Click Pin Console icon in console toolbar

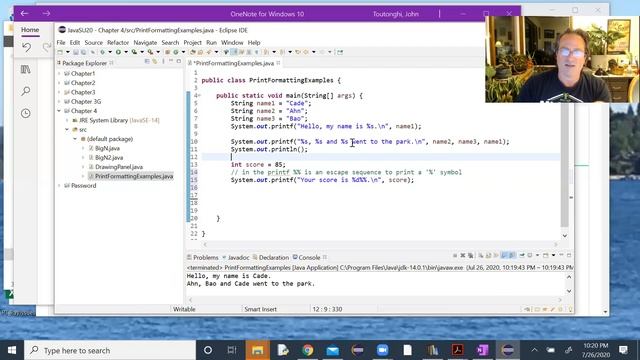click(x=522, y=256)
